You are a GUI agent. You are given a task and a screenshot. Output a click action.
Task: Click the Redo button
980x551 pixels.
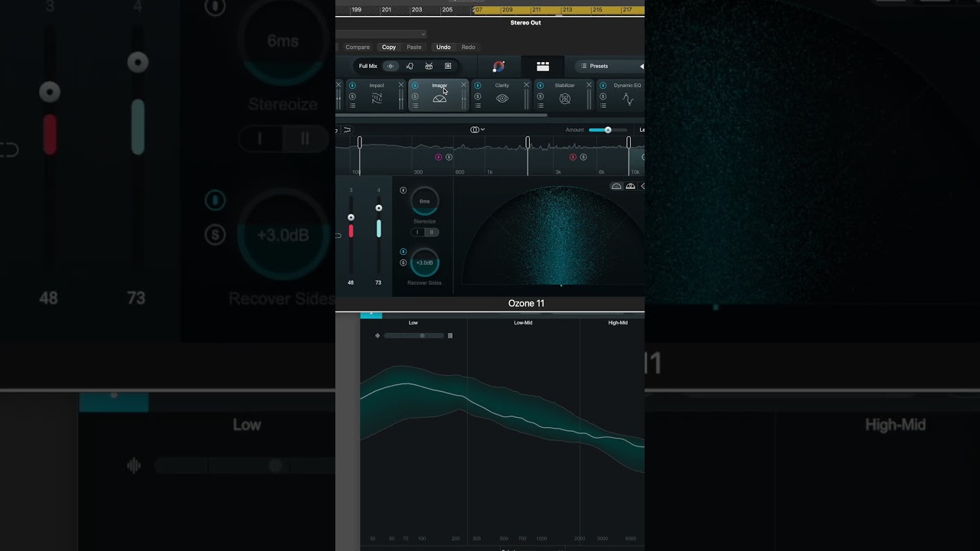[x=469, y=47]
